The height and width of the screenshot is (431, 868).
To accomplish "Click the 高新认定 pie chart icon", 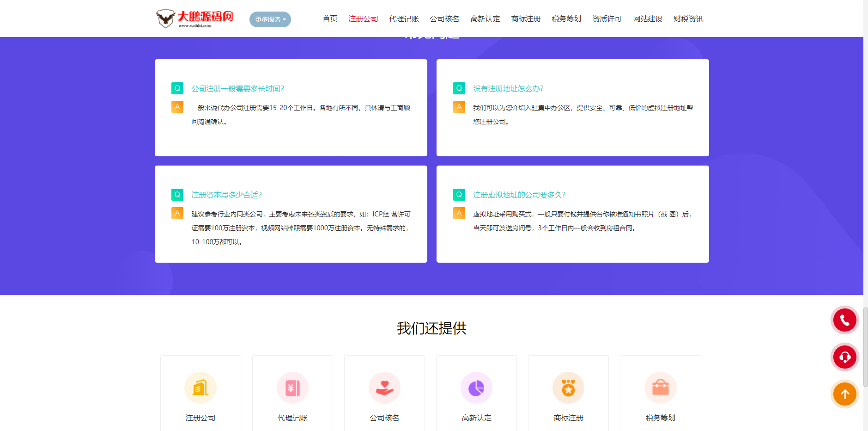I will (x=476, y=388).
